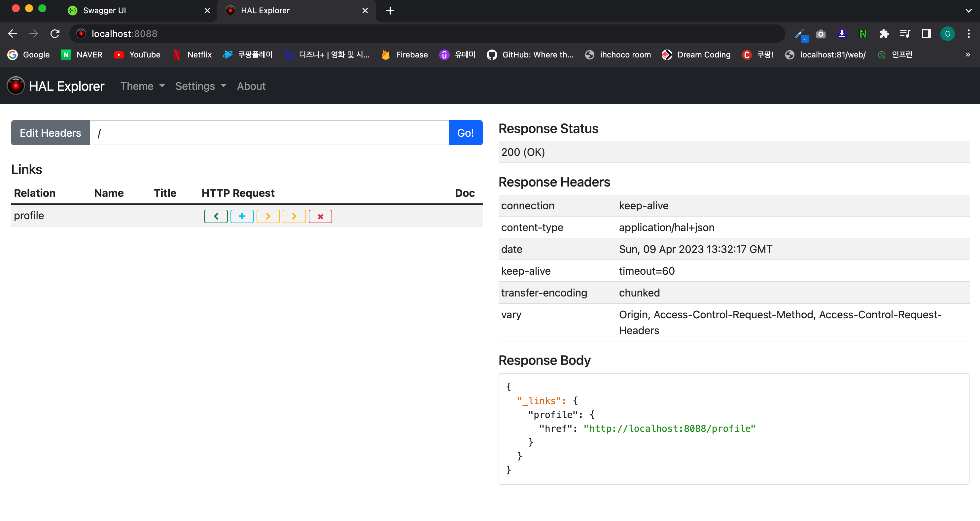This screenshot has width=980, height=521.
Task: Click the camera screenshot extension icon
Action: pos(821,34)
